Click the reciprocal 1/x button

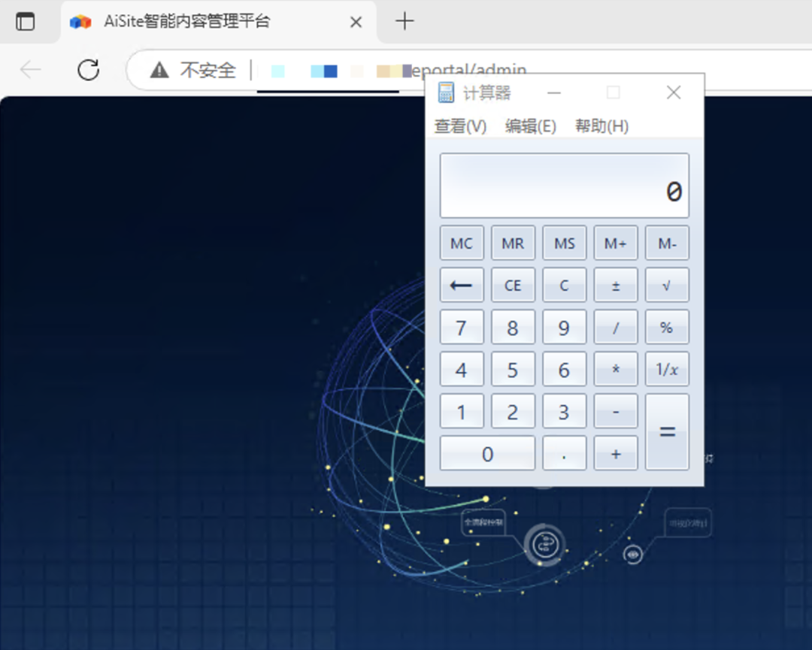pyautogui.click(x=667, y=369)
